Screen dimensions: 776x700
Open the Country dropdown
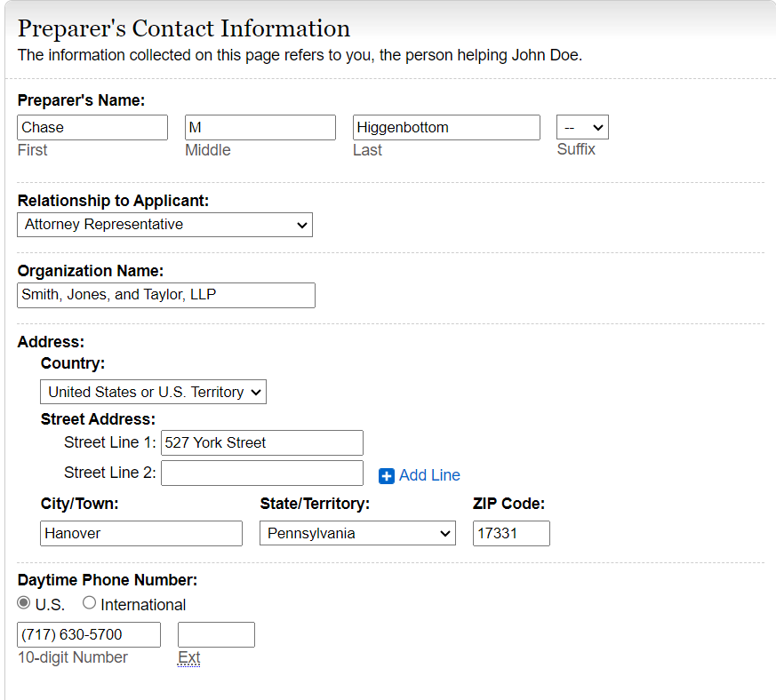click(x=153, y=392)
